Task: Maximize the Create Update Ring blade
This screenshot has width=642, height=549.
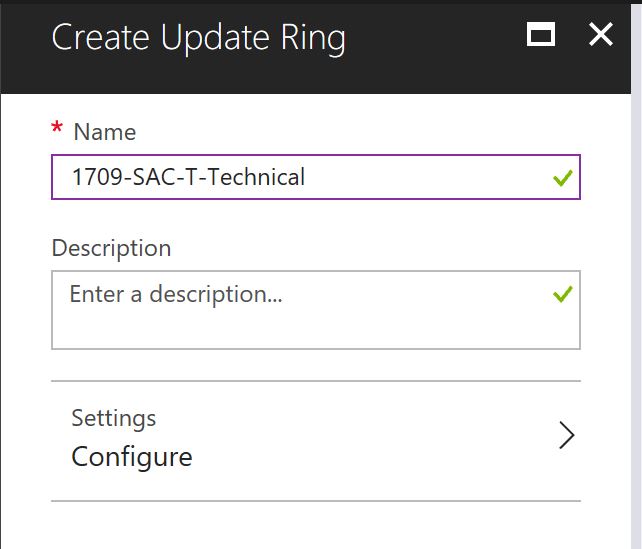Action: click(x=541, y=36)
